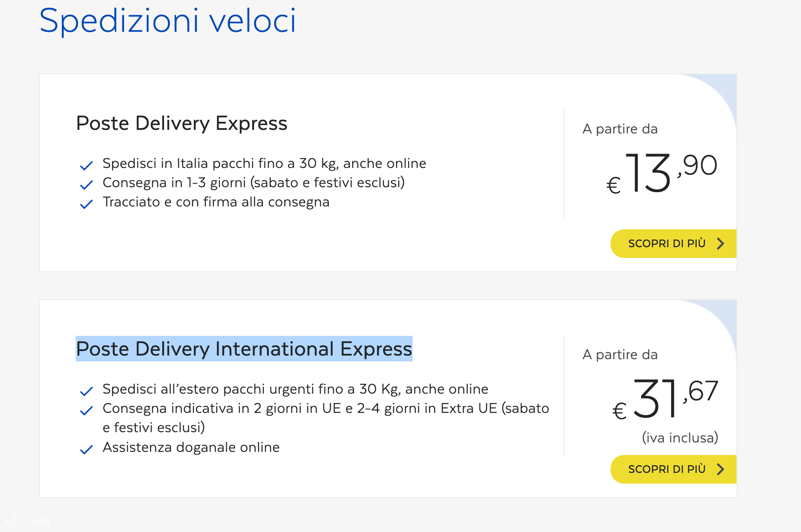Click checkmark beside 'Spedisci in Italia pacchi'
This screenshot has width=801, height=532.
86,166
